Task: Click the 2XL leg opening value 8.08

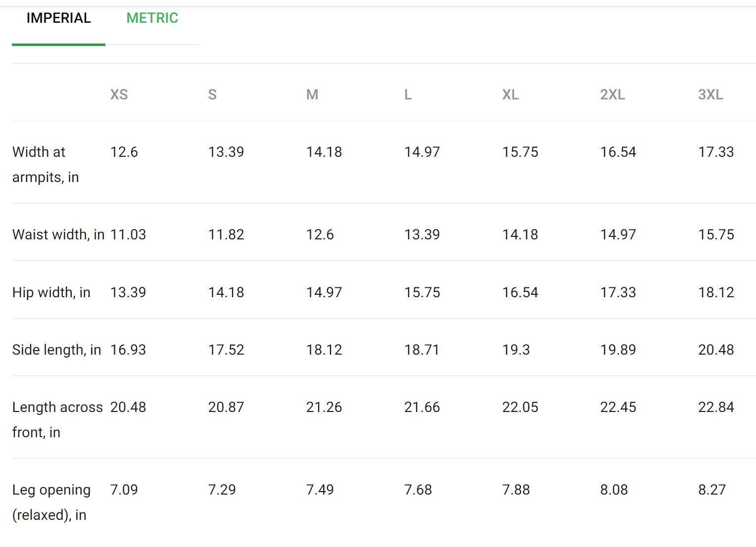Action: coord(614,490)
